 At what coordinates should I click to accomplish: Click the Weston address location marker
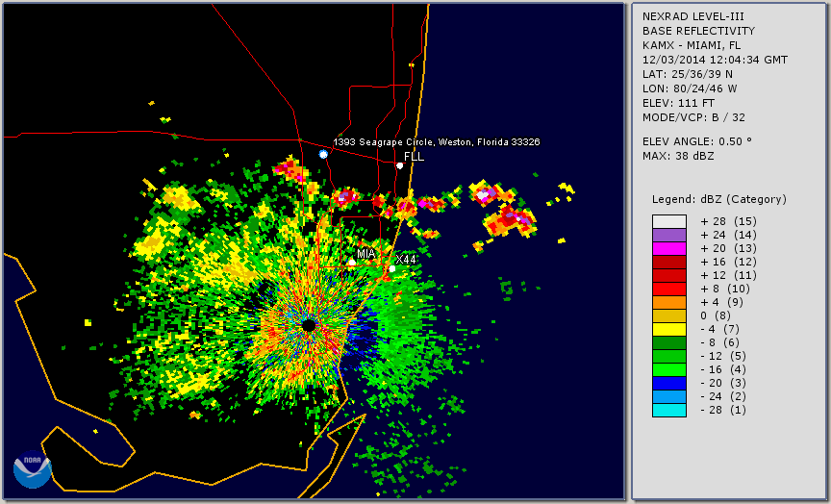(323, 154)
